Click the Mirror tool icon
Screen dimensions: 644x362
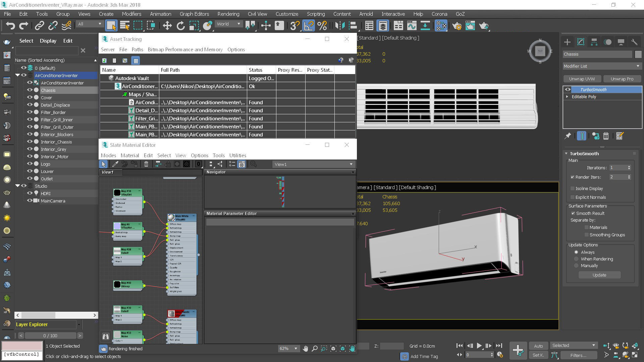click(339, 26)
